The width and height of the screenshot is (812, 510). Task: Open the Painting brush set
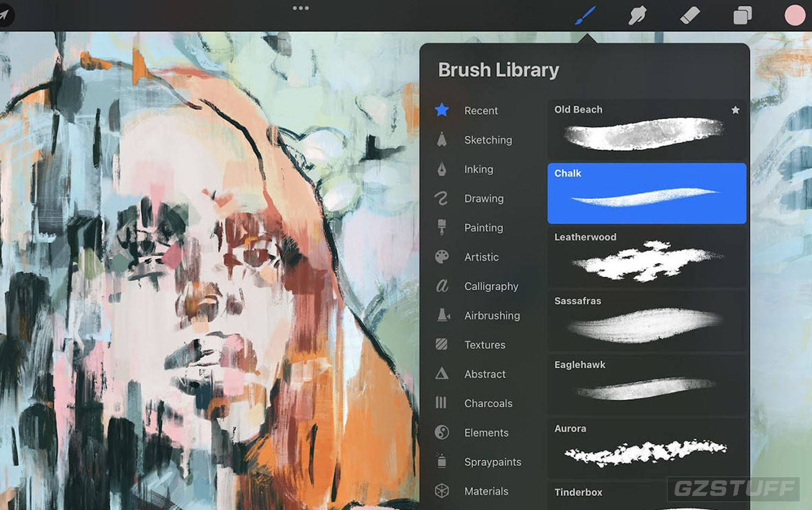(x=484, y=228)
